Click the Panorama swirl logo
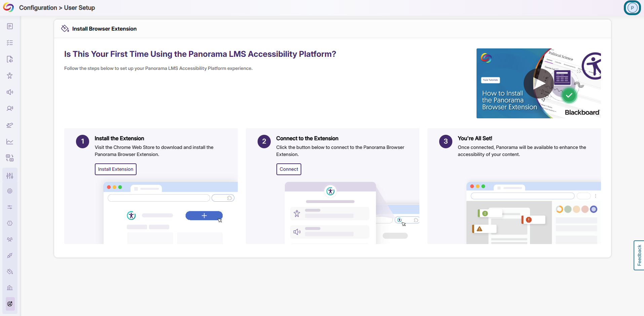The width and height of the screenshot is (644, 316). point(8,7)
